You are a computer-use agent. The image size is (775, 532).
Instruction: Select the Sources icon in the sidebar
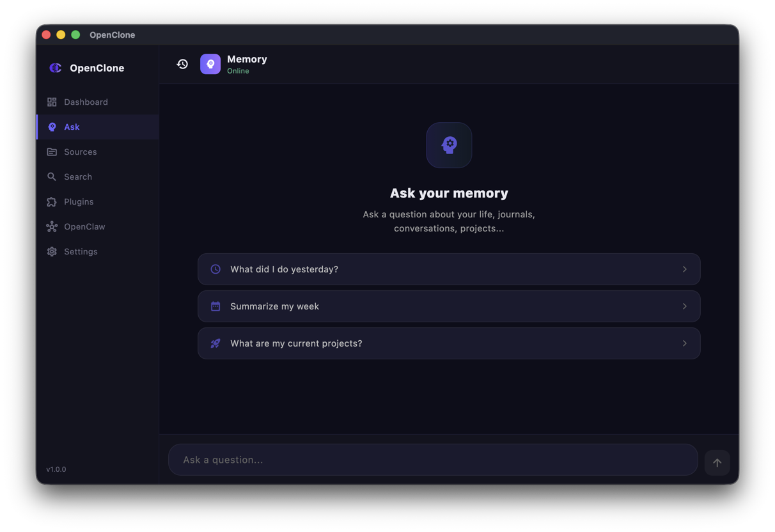coord(51,152)
